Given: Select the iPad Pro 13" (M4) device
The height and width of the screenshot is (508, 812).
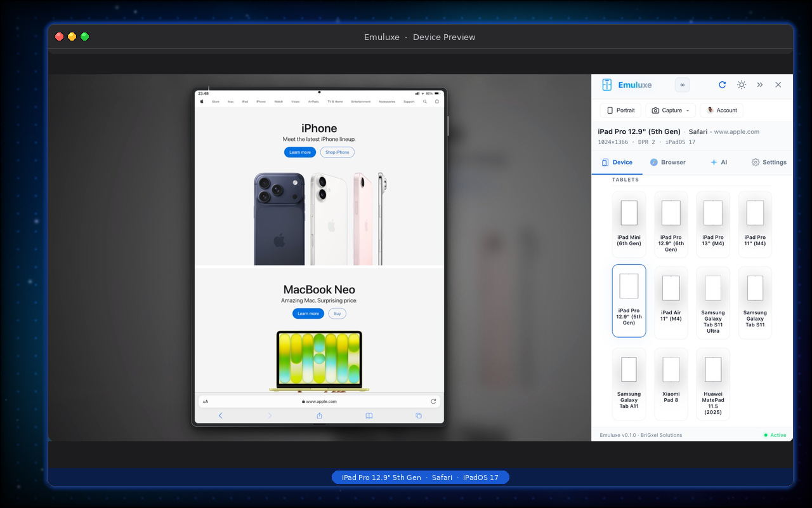Looking at the screenshot, I should [713, 224].
